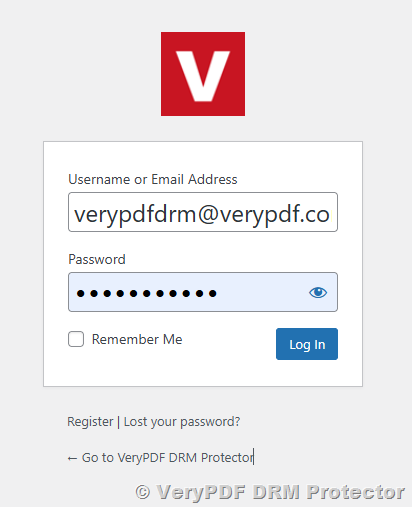Click the copyright symbol in the watermark
Image resolution: width=412 pixels, height=507 pixels.
click(x=143, y=492)
